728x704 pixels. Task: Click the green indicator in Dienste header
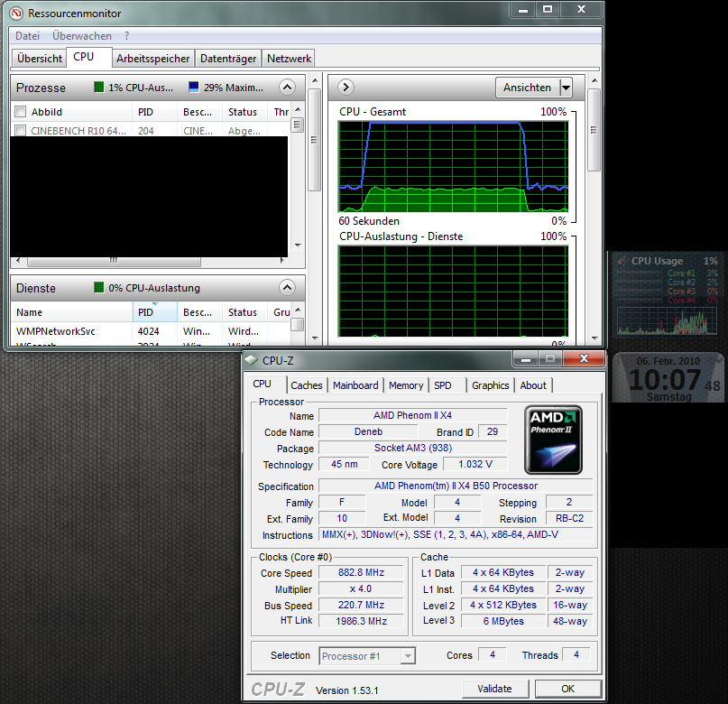tap(99, 287)
